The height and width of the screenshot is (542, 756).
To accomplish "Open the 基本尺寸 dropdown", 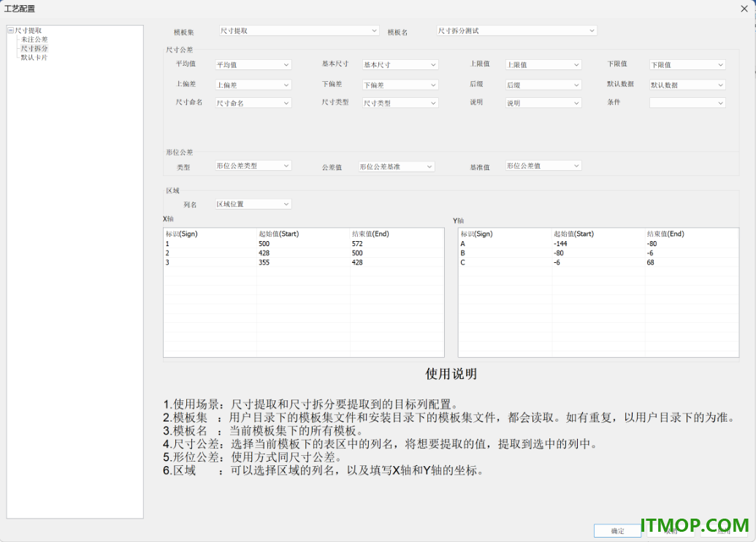I will pos(400,64).
